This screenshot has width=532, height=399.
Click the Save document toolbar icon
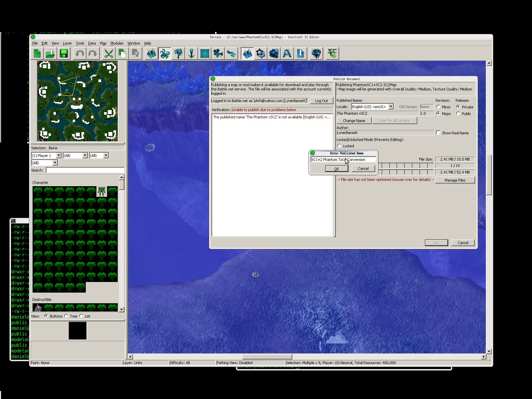[64, 54]
